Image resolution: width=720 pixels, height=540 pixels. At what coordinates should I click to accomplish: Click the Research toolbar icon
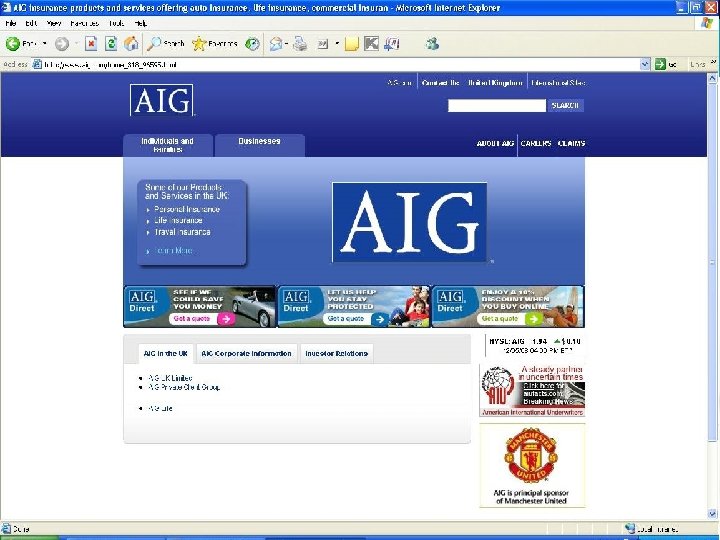[x=392, y=44]
